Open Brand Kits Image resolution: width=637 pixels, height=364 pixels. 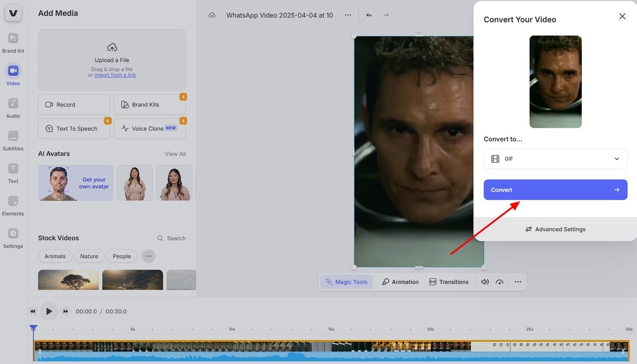[x=150, y=104]
